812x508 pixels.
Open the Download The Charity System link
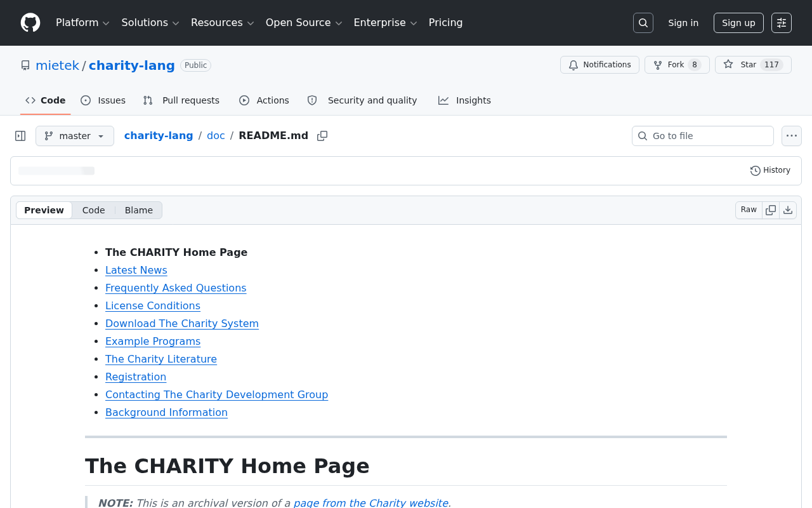pyautogui.click(x=182, y=324)
